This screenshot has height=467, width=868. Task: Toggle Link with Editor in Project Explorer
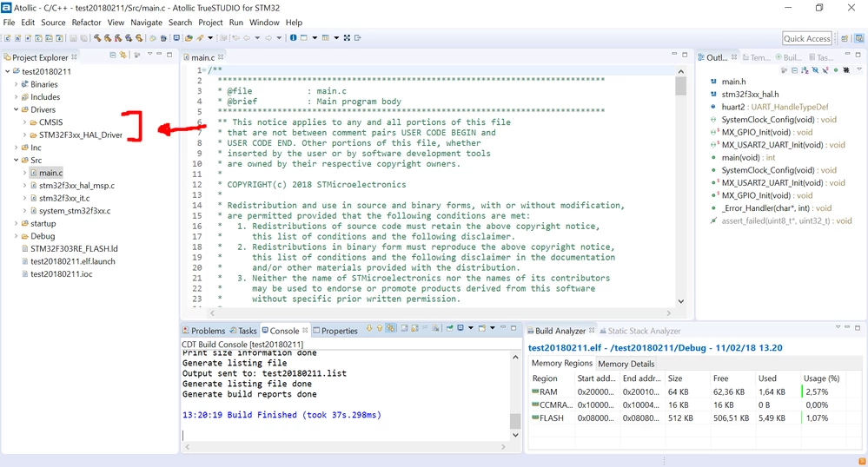123,55
